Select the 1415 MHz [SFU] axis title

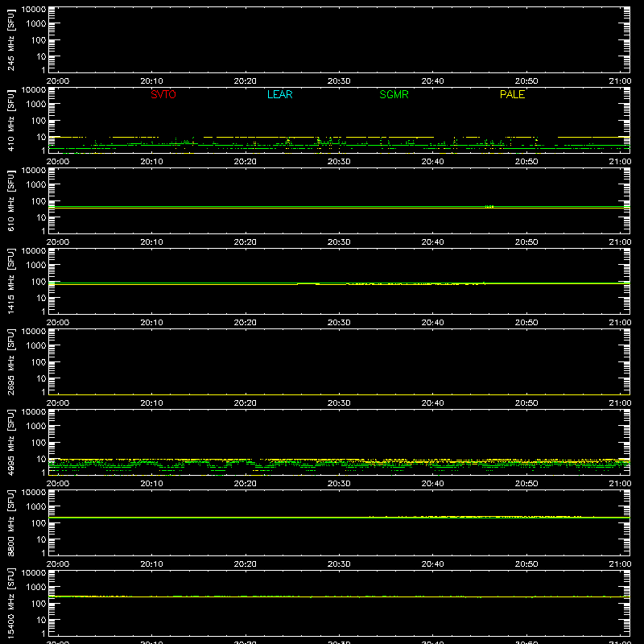click(x=10, y=281)
